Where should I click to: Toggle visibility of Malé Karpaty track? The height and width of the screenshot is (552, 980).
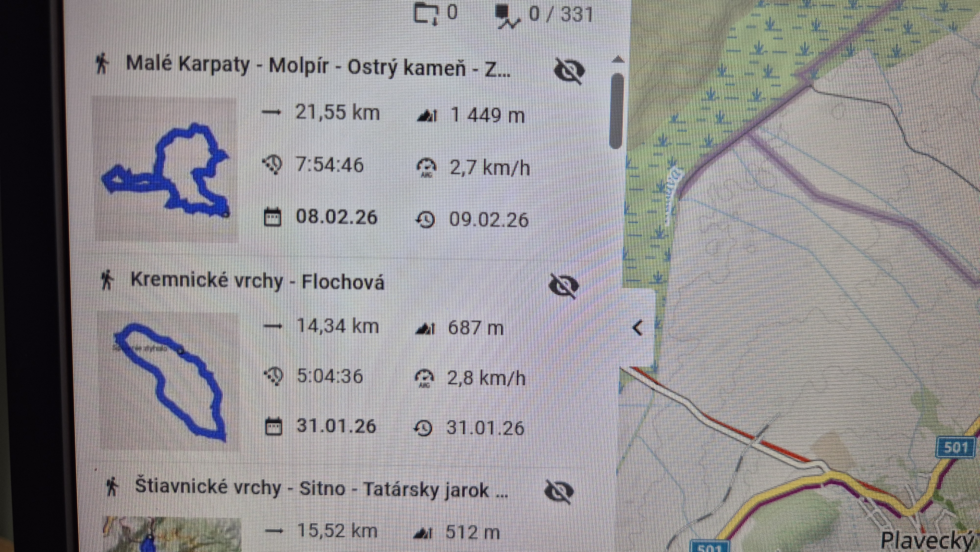[x=569, y=71]
